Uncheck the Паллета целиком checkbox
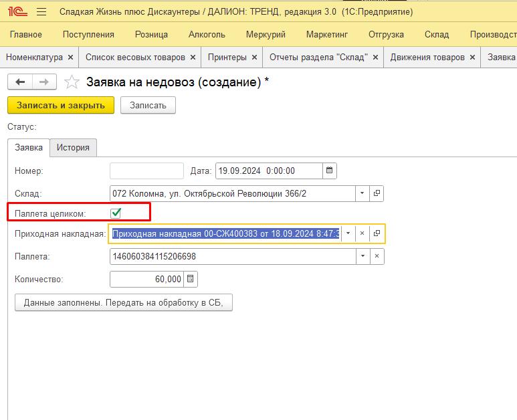 [116, 213]
